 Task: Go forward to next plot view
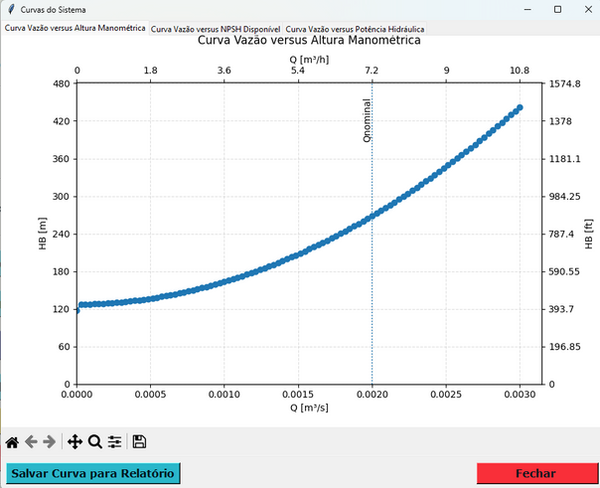point(49,442)
